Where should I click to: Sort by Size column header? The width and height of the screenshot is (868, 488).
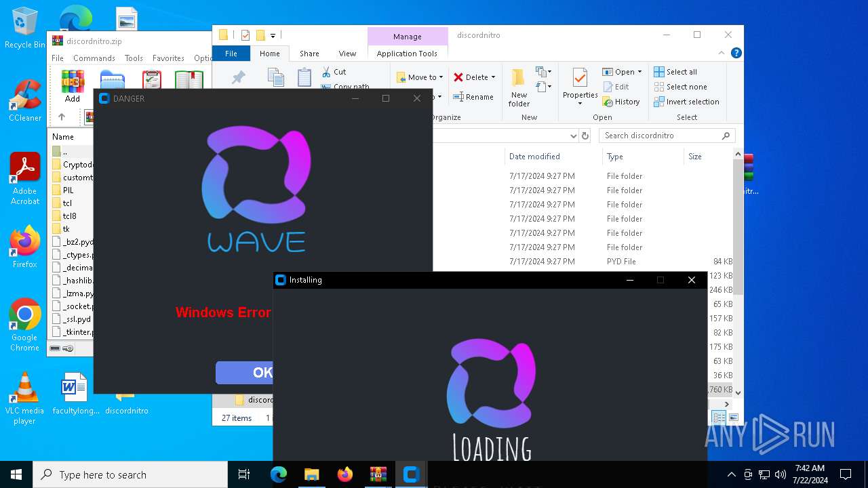pos(695,157)
